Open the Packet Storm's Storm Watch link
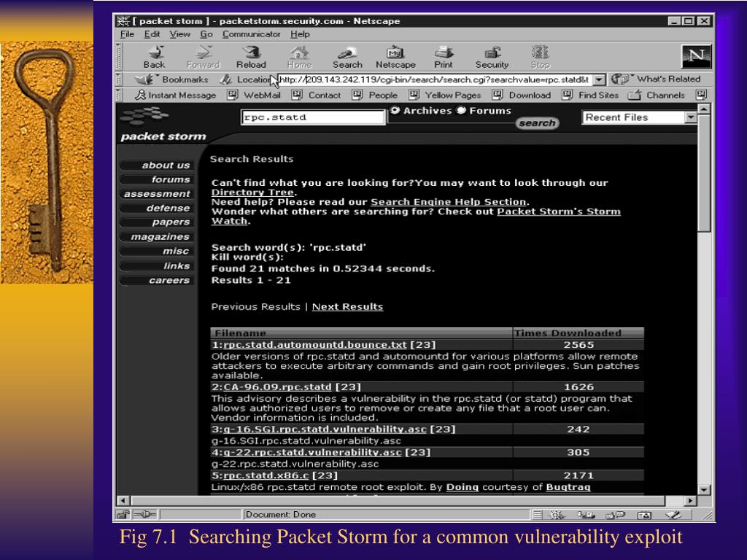 pos(559,211)
